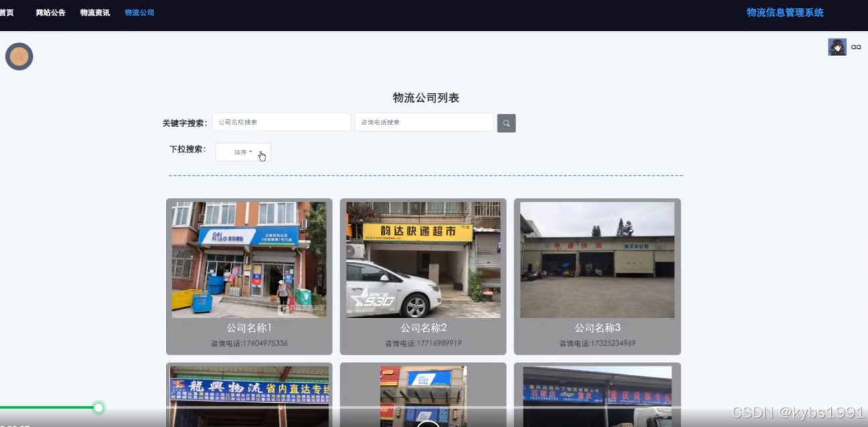Open the 公司名称3 warehouse photo
This screenshot has height=427, width=868.
[597, 260]
